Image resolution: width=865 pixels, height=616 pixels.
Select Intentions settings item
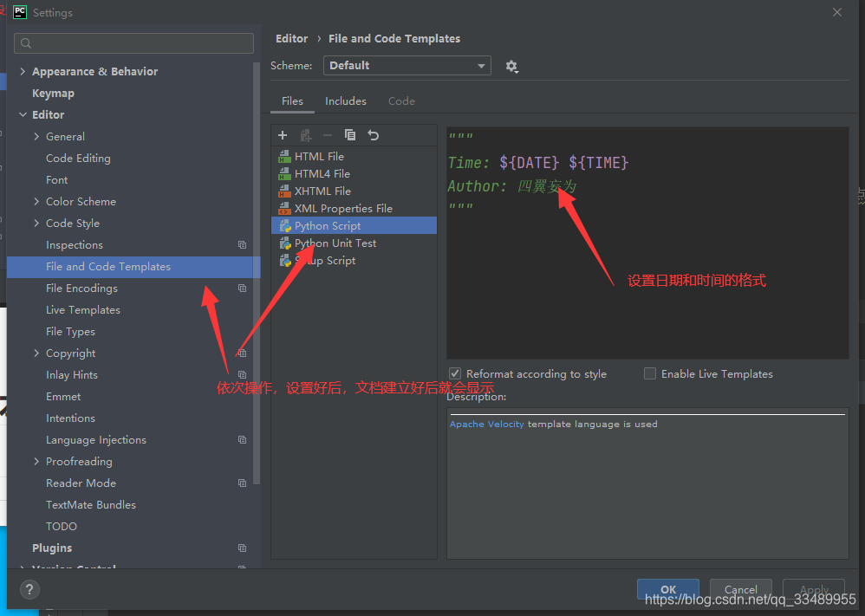[x=70, y=418]
